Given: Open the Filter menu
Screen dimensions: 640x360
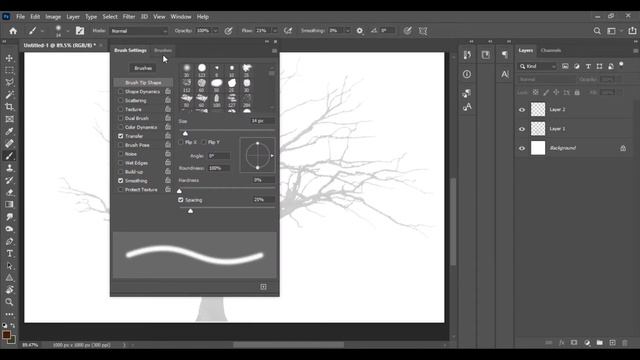Looking at the screenshot, I should coord(129,17).
